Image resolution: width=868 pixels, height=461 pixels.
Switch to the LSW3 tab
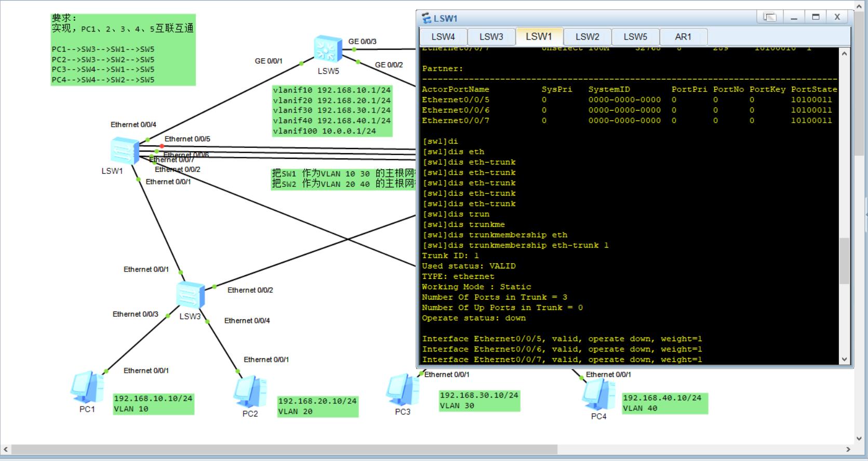coord(491,37)
